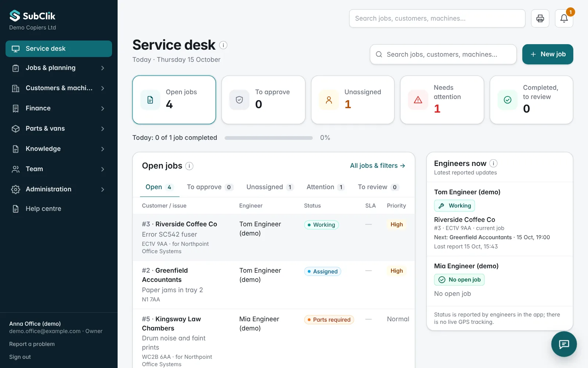Click the Parts required status badge
The height and width of the screenshot is (368, 588).
[329, 320]
